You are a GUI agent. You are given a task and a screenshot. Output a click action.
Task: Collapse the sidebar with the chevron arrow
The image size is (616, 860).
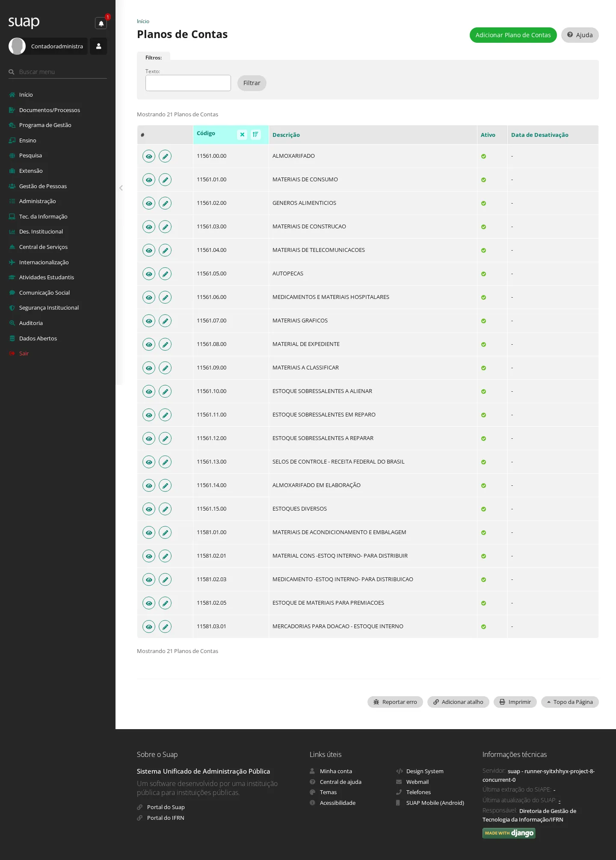(x=121, y=188)
